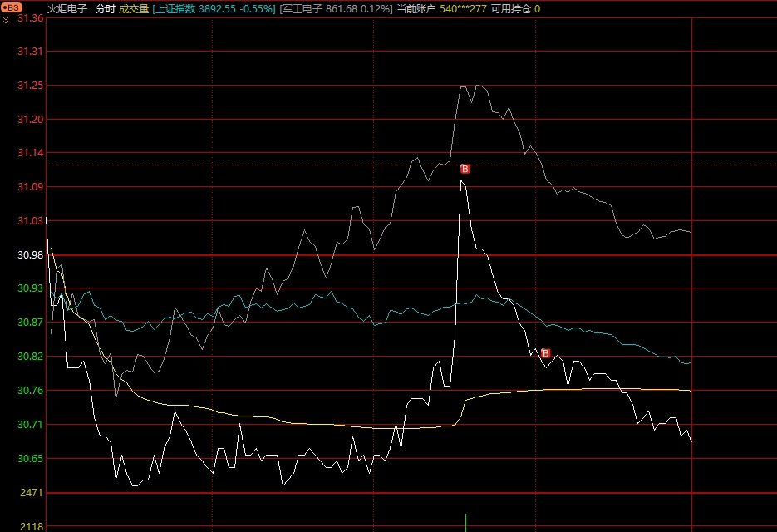
Task: Click the lower B buy marker near 30.82
Action: click(546, 353)
